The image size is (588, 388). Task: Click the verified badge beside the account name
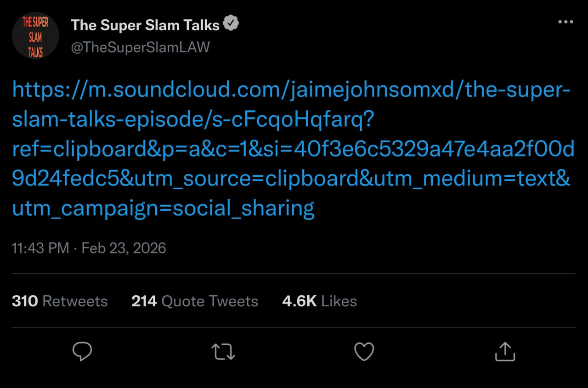pos(231,24)
